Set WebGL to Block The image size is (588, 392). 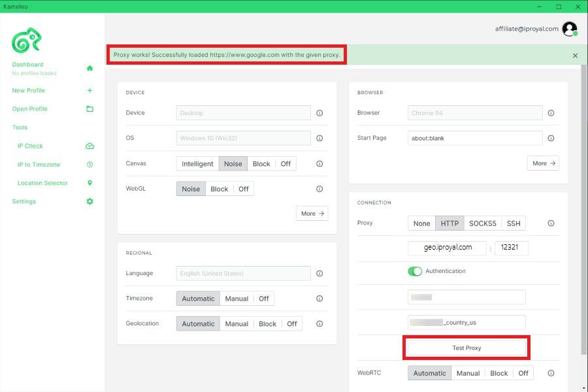(220, 189)
